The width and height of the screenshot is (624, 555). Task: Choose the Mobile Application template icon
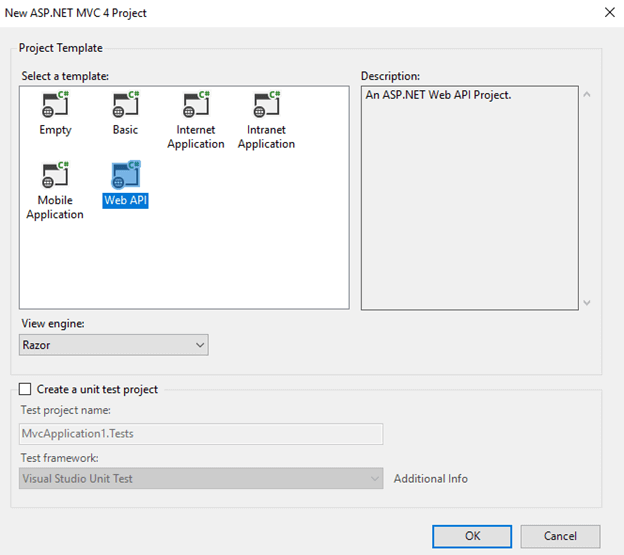[55, 176]
